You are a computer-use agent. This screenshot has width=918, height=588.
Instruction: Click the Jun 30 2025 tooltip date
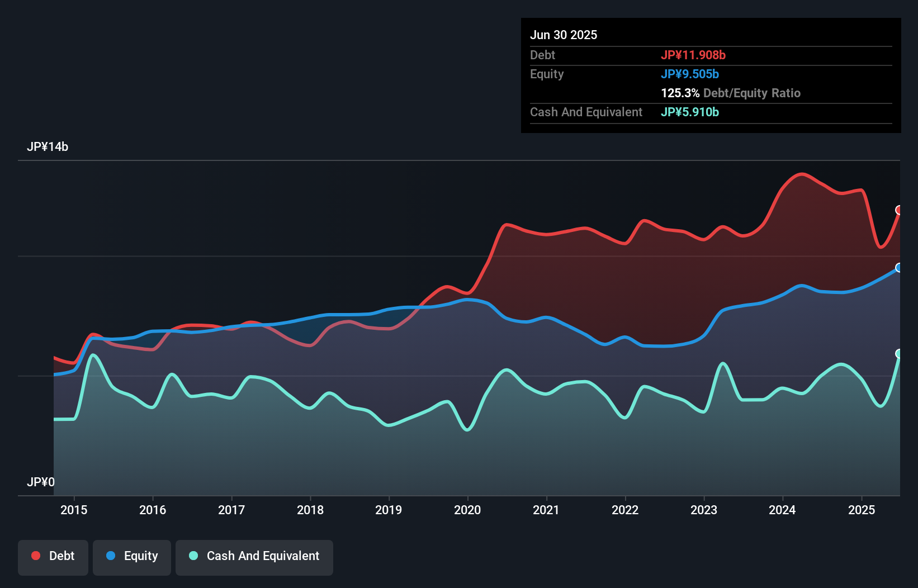click(564, 35)
